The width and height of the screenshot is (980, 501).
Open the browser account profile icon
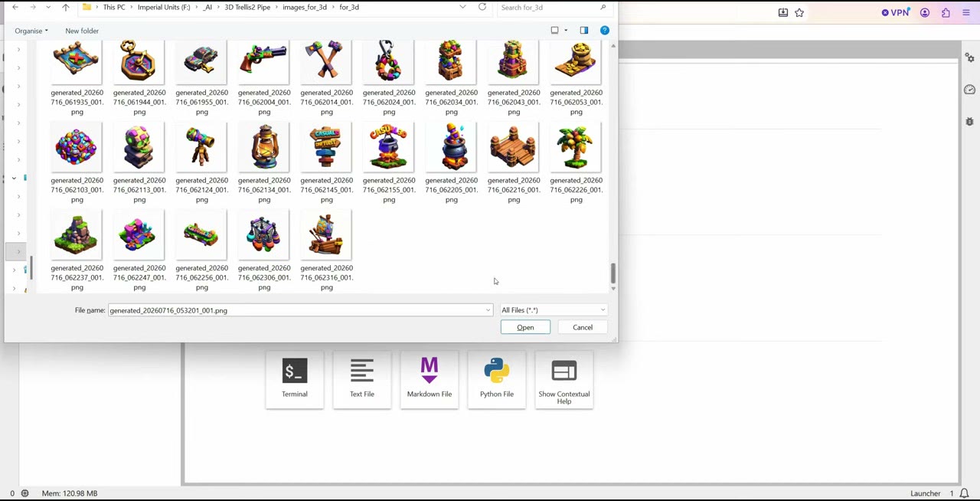(925, 12)
